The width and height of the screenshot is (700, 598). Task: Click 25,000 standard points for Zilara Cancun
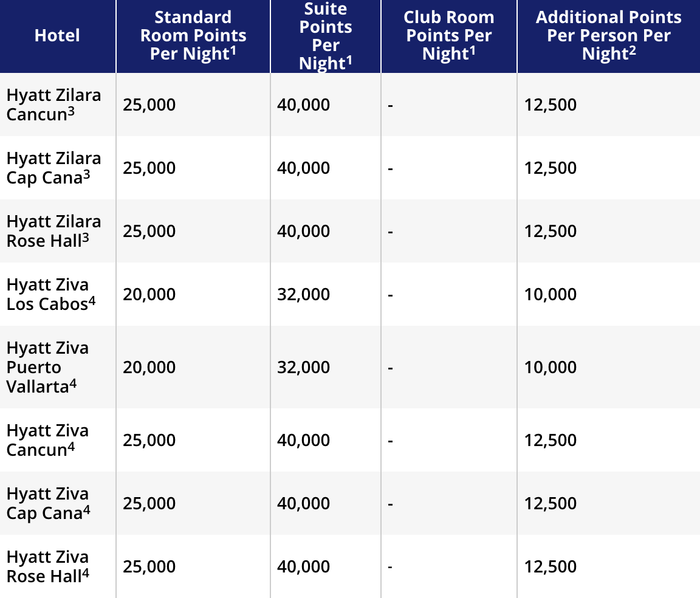149,105
